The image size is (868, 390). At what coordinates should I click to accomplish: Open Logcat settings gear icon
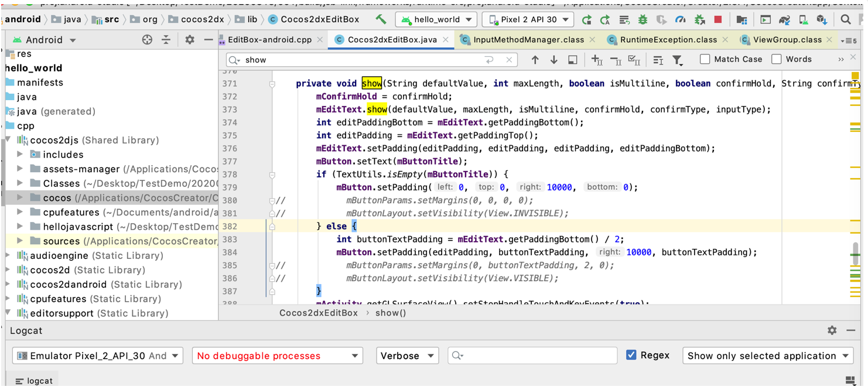(x=832, y=330)
